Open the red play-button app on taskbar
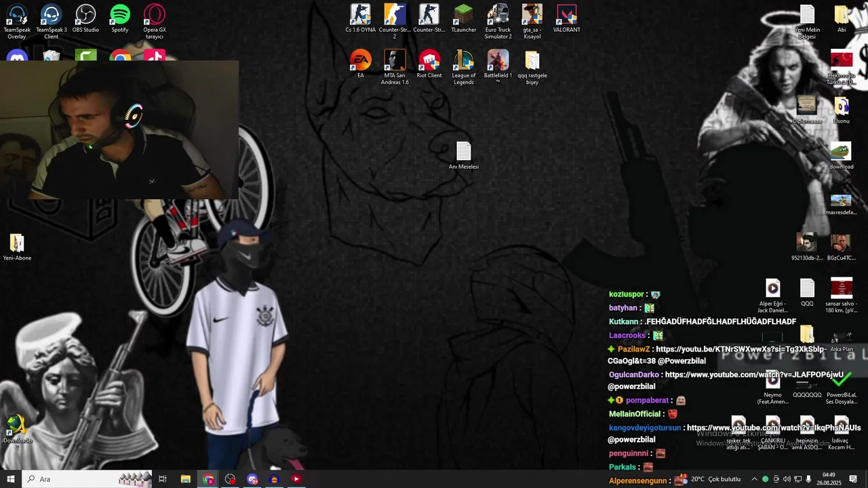The image size is (868, 488). point(296,479)
